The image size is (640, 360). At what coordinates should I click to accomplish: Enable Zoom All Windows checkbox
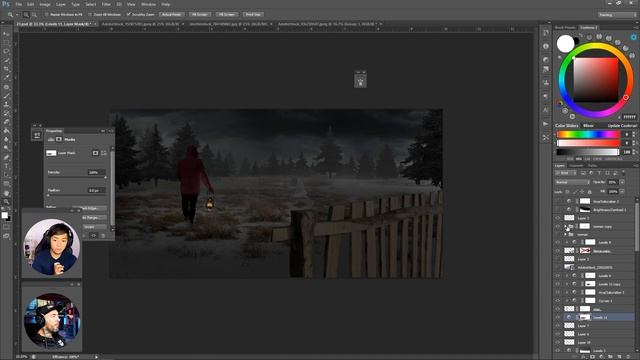[91, 15]
